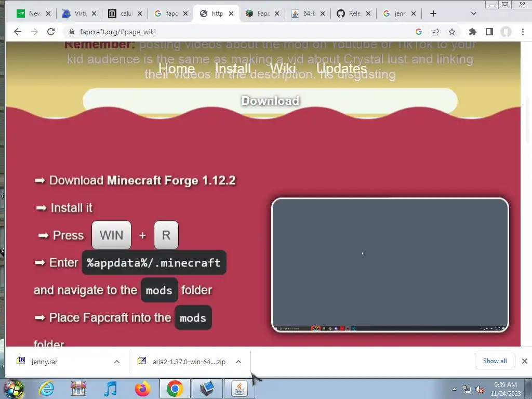Screen dimensions: 532x399
Task: Close the 64-b tab
Action: [x=323, y=14]
